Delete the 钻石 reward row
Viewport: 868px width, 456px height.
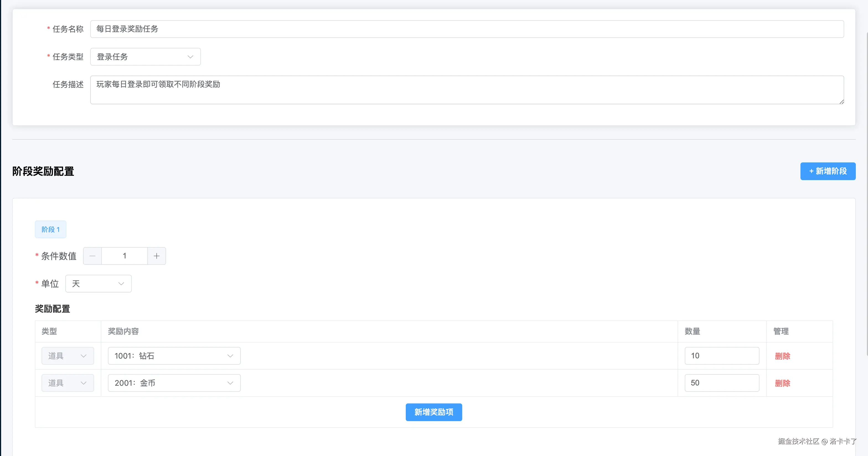tap(782, 356)
